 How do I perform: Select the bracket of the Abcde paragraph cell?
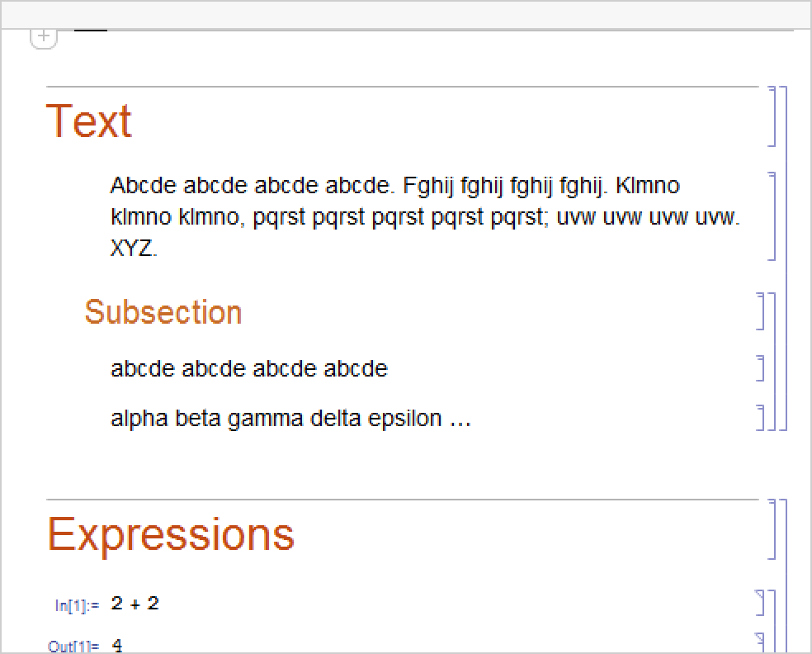click(x=772, y=216)
